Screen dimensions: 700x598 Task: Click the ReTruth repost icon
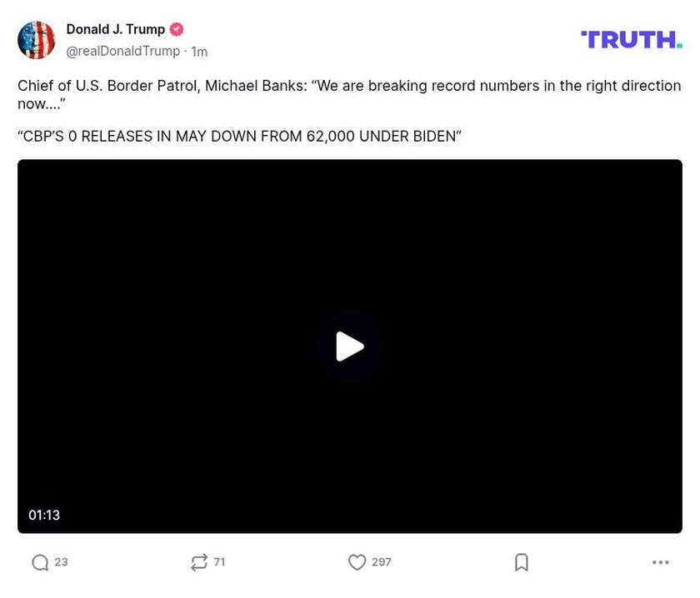[199, 562]
